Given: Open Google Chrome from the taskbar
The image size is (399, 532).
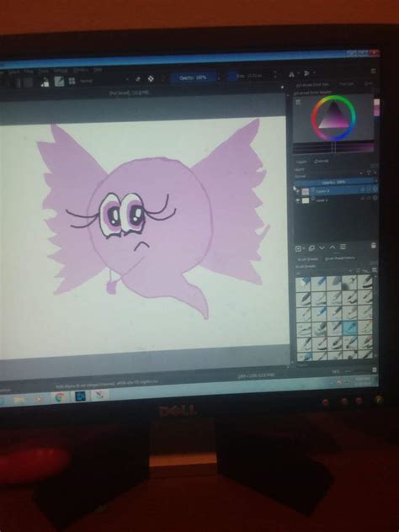Looking at the screenshot, I should (60, 397).
